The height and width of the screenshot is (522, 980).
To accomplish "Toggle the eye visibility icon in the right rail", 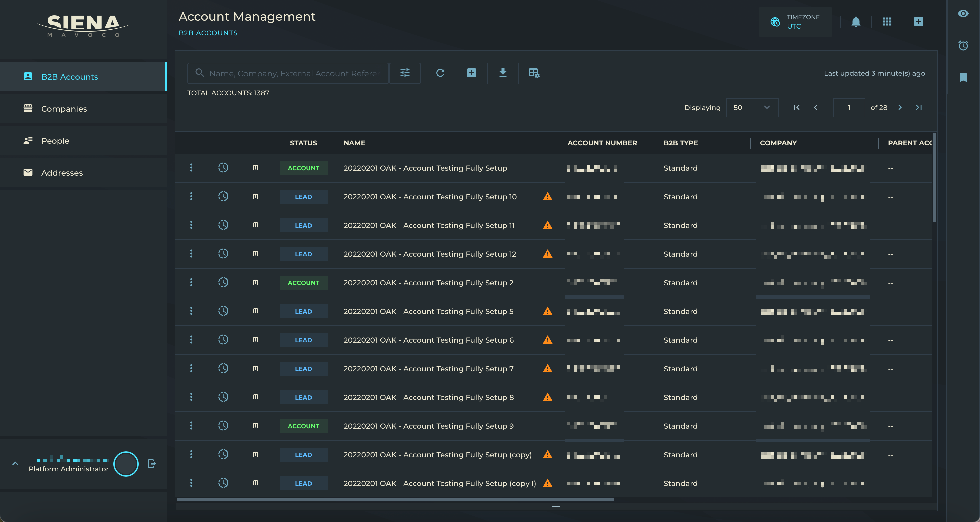I will coord(963,14).
